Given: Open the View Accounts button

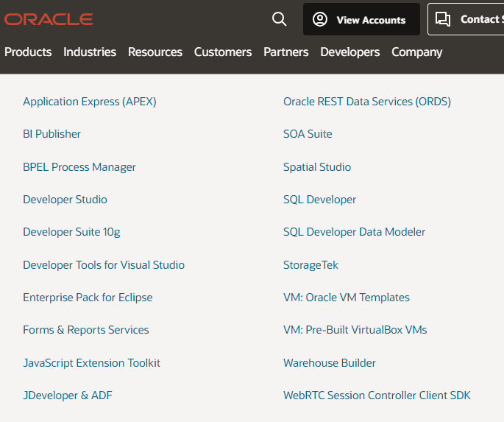Looking at the screenshot, I should coord(361,19).
